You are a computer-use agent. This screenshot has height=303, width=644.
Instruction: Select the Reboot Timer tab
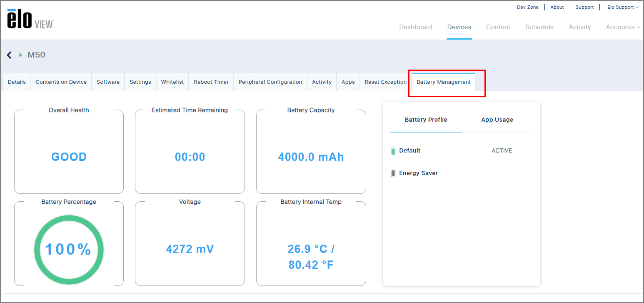[211, 82]
